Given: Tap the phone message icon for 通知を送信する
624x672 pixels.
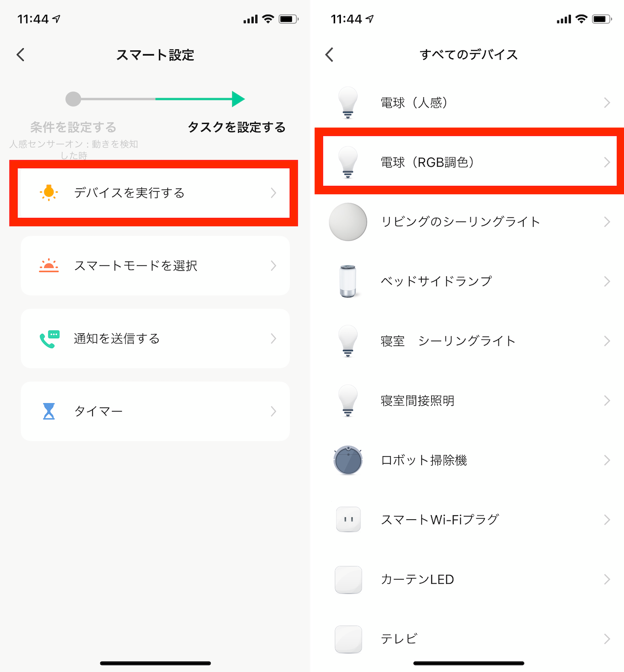Looking at the screenshot, I should (49, 339).
